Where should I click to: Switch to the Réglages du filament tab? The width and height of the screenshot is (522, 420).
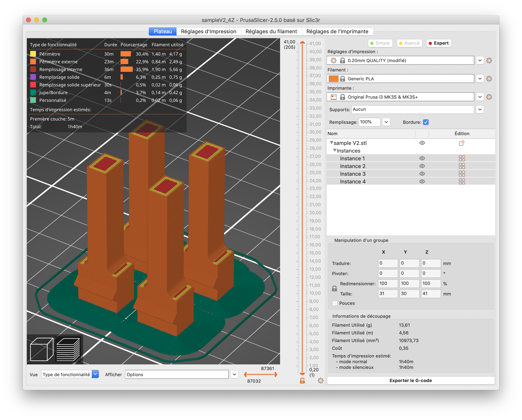[x=271, y=31]
